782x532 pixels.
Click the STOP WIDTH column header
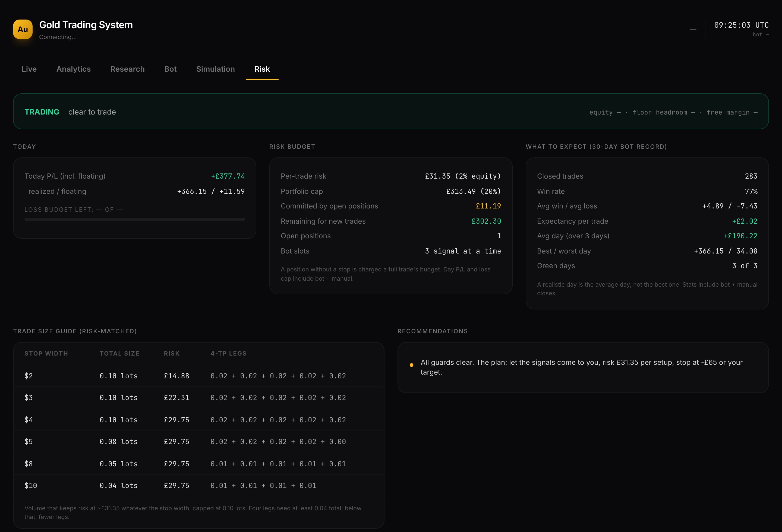click(x=46, y=353)
